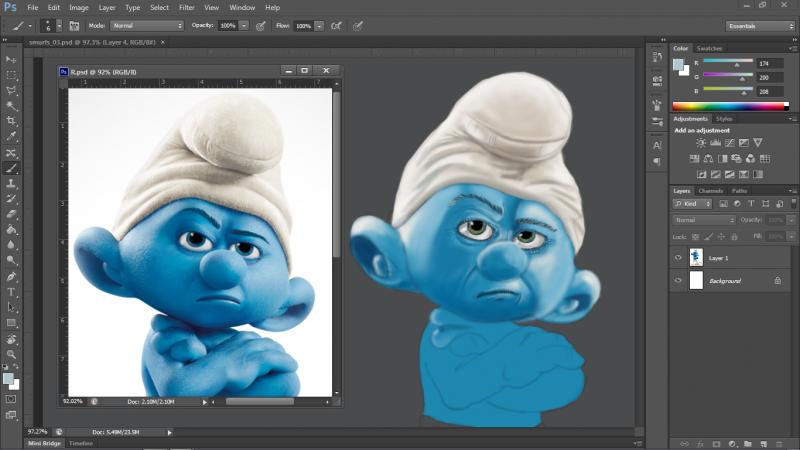Click the Delete layer trash icon
This screenshot has width=800, height=450.
click(779, 444)
